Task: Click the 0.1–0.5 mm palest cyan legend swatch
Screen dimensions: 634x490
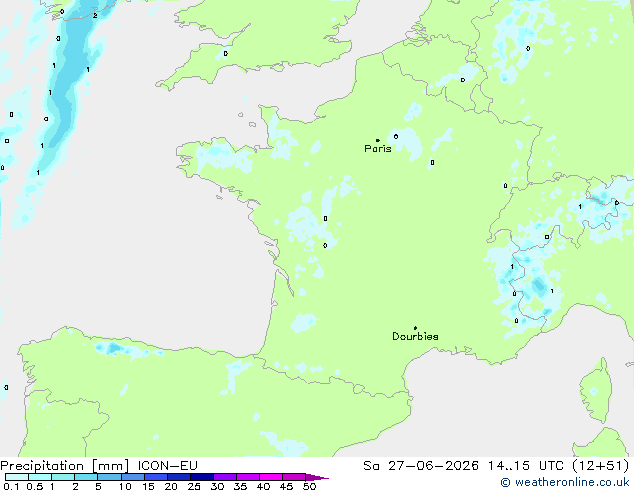Action: (x=17, y=477)
